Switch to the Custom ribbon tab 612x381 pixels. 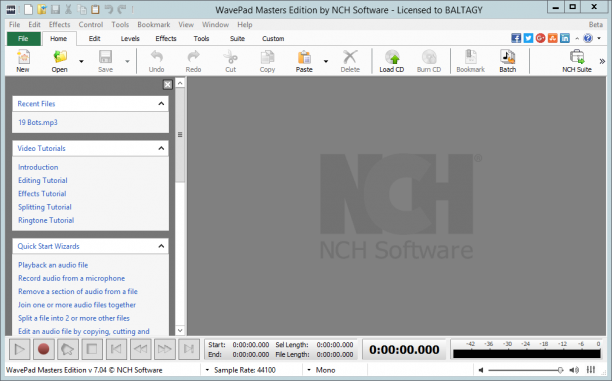(273, 39)
